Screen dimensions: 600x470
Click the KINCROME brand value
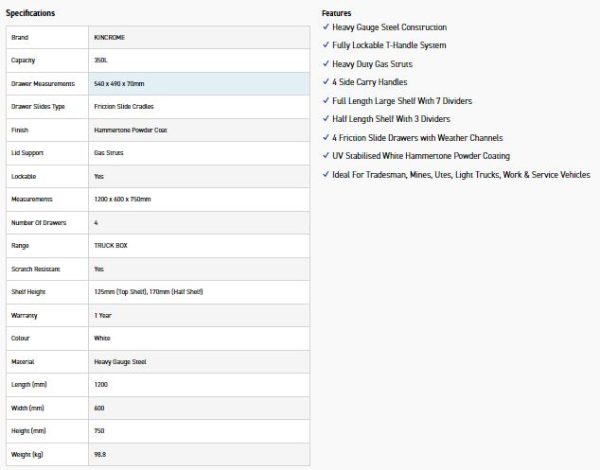(x=109, y=38)
